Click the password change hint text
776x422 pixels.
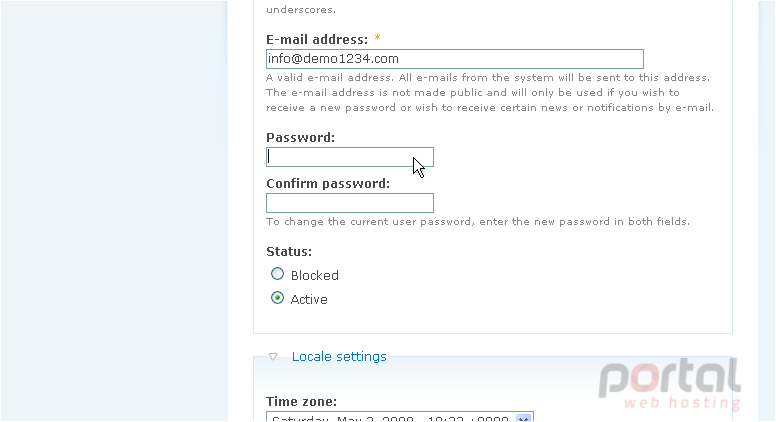click(x=478, y=222)
